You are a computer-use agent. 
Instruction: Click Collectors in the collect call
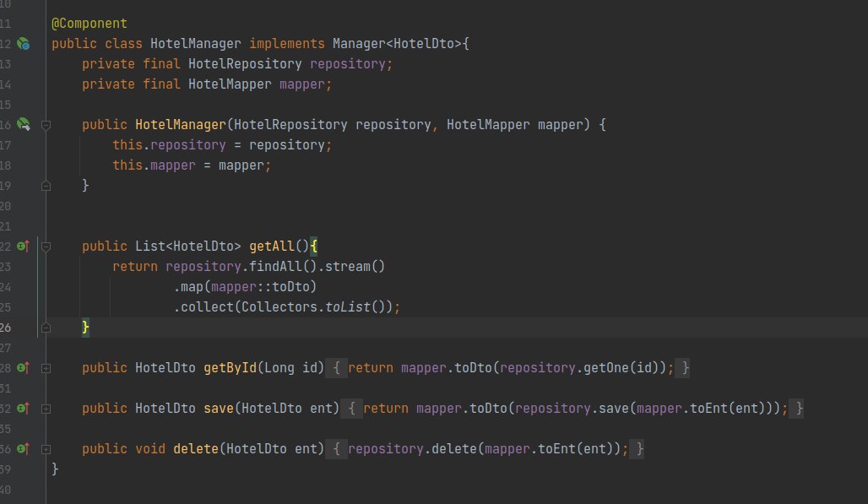pyautogui.click(x=279, y=307)
